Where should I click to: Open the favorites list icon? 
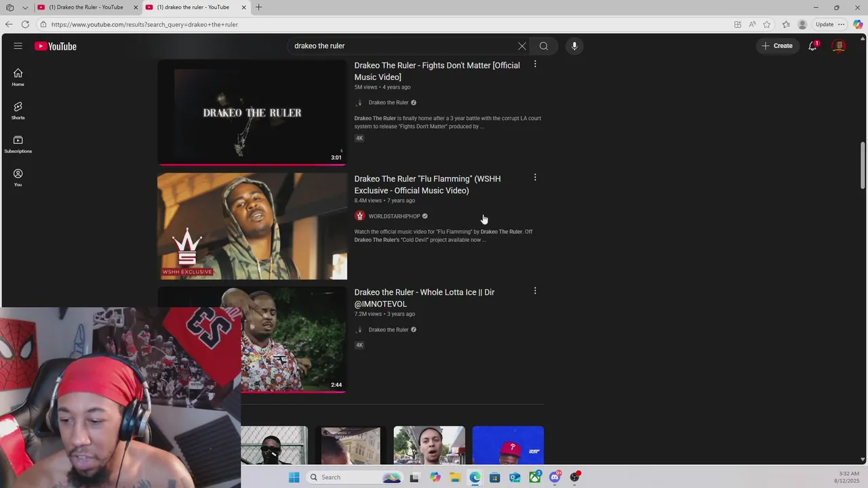tap(786, 24)
